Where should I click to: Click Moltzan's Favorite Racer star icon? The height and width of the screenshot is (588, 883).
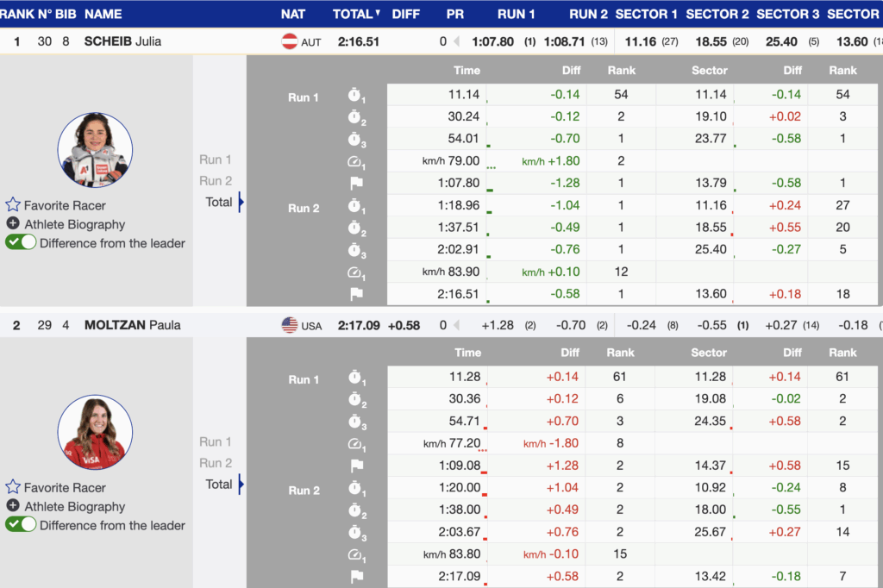tap(13, 487)
